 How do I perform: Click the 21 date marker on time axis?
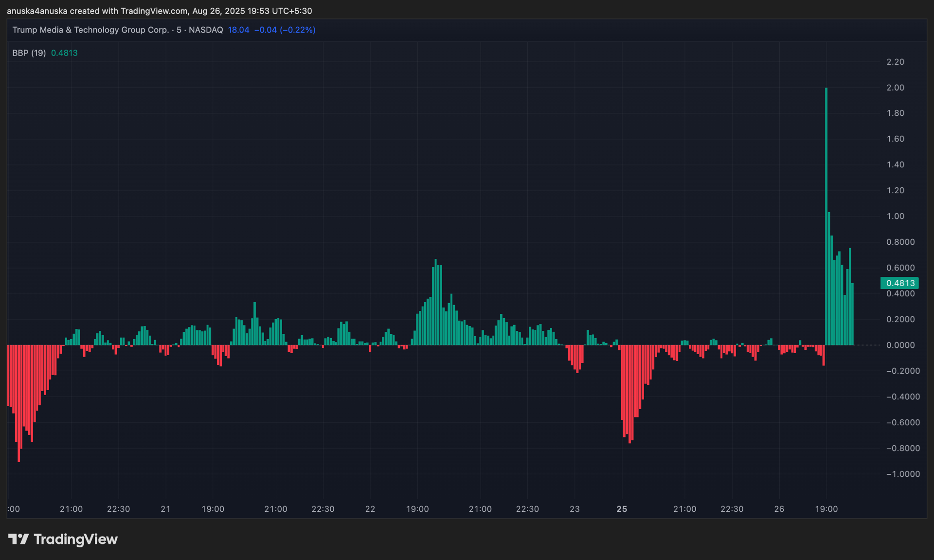coord(165,509)
